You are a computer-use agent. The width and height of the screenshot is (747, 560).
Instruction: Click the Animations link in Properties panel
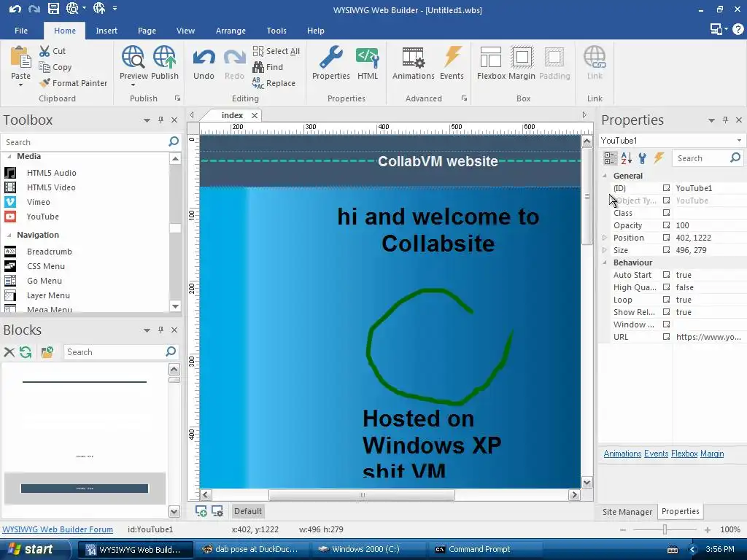(622, 454)
